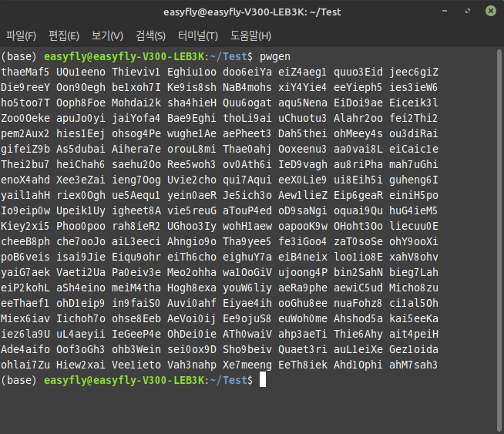
Task: Click the password Zoo0Oeke
Action: pos(25,118)
